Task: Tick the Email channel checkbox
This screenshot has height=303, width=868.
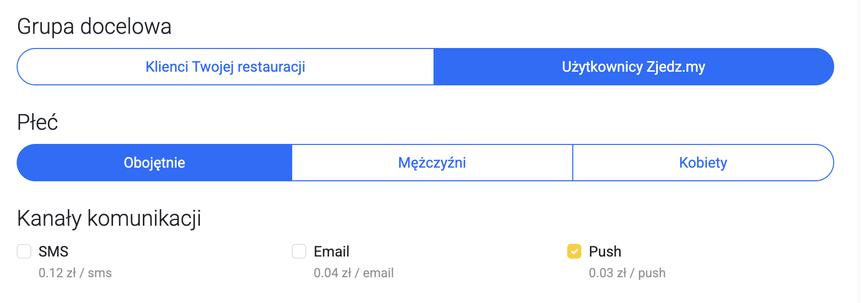Action: [x=299, y=251]
